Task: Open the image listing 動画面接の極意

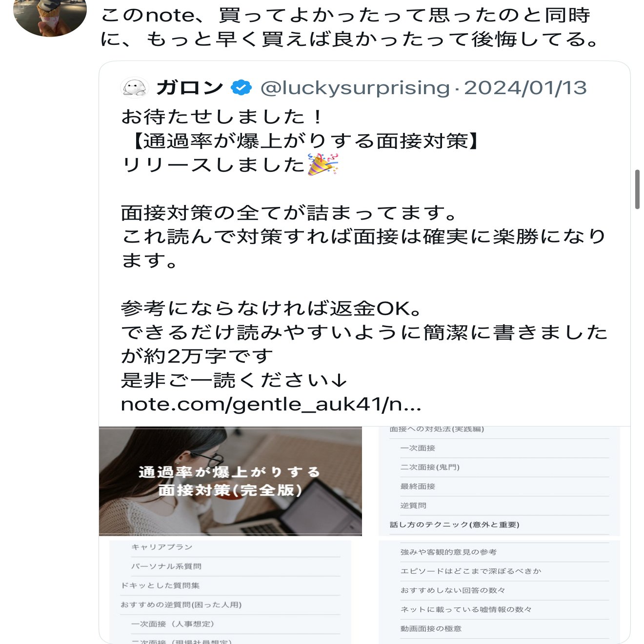Action: 499,592
